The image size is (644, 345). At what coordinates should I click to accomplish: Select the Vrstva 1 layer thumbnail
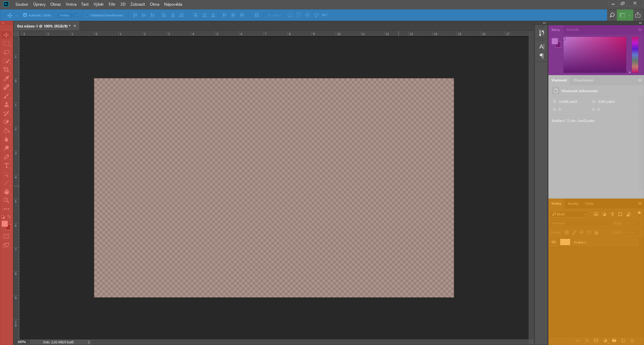click(x=565, y=242)
